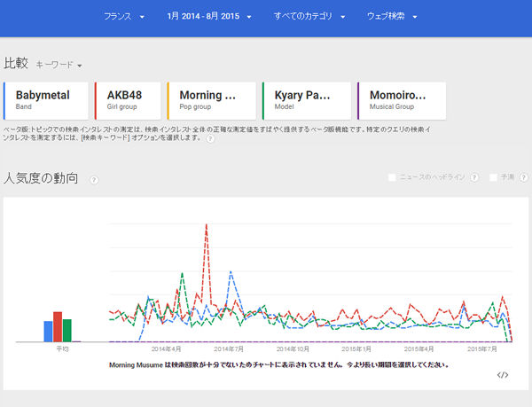The width and height of the screenshot is (532, 407).
Task: Click the 2014年7月 axis label
Action: tap(229, 348)
